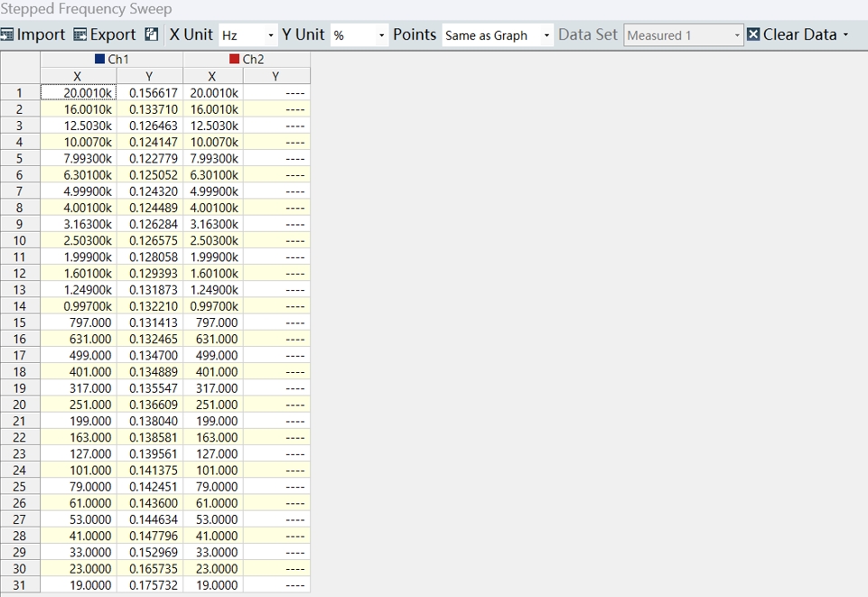Select Ch2 cell 317.000

(213, 388)
